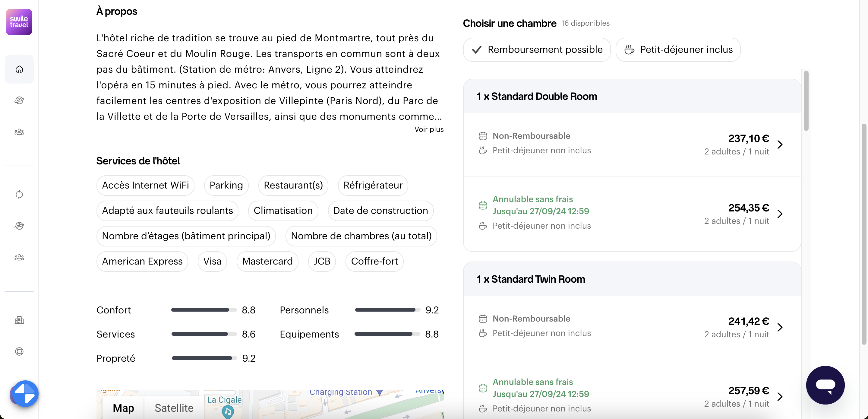This screenshot has width=868, height=419.
Task: Open the 257,59 € cancellable twin room offer
Action: pyautogui.click(x=779, y=397)
